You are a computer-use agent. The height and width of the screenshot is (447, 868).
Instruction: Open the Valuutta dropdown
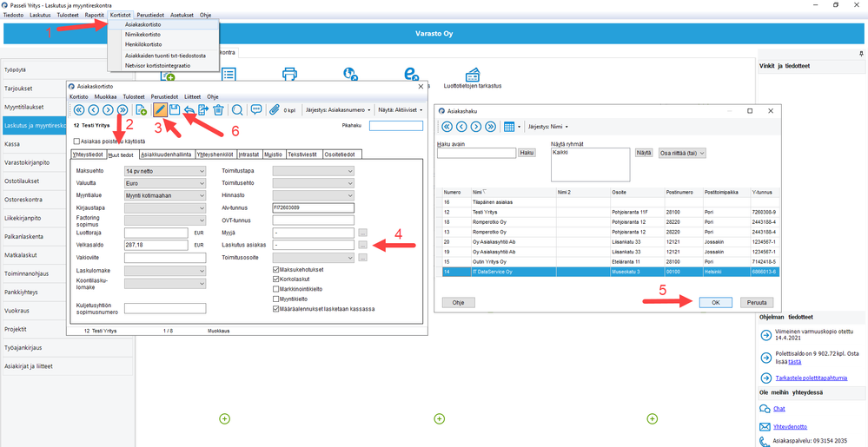165,183
